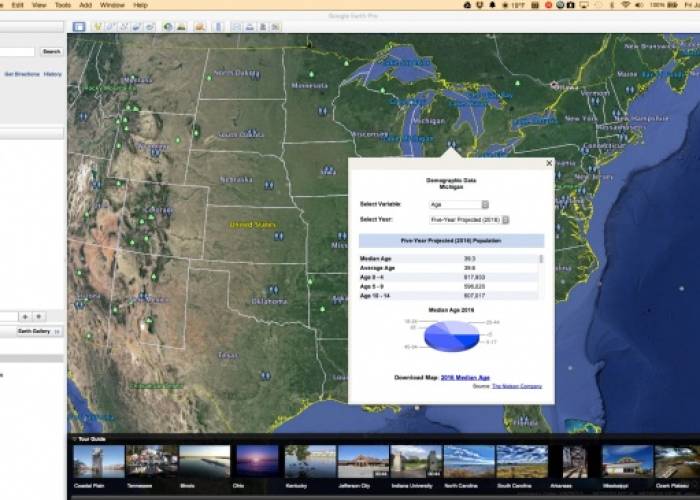Click the demographic people marker beside Nebraska

[x=268, y=184]
